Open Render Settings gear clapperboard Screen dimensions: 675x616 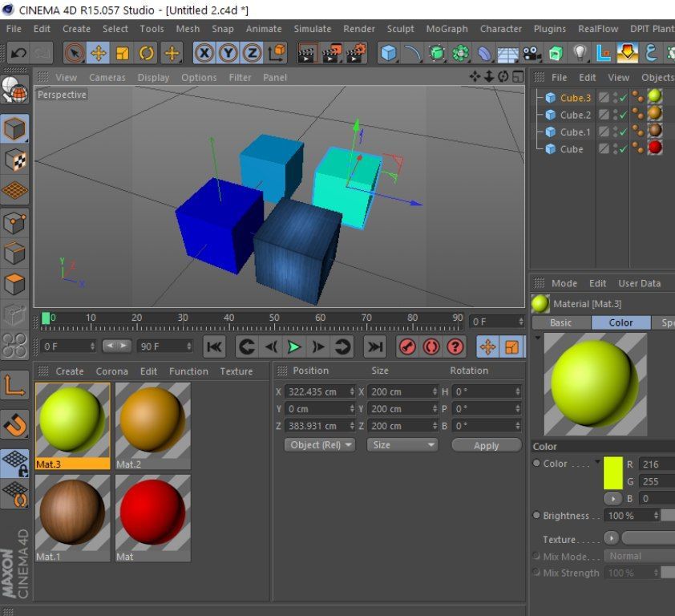[x=356, y=53]
